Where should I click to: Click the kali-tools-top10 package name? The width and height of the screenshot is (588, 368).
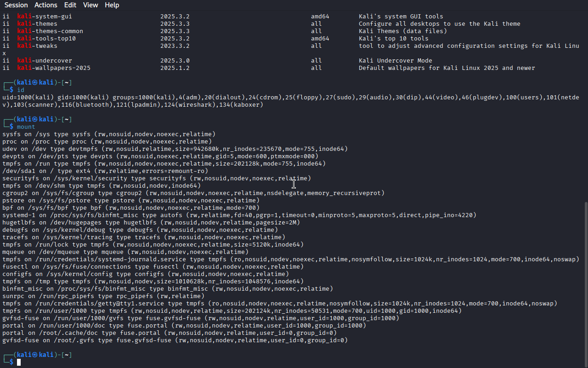(x=46, y=39)
